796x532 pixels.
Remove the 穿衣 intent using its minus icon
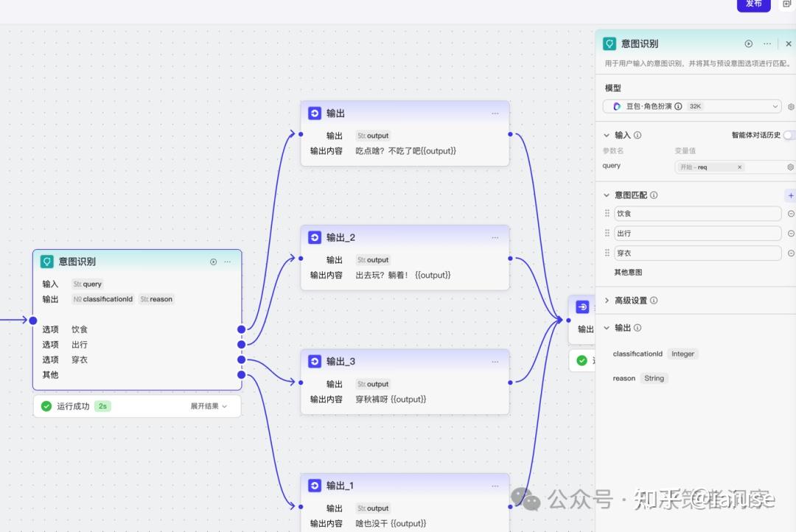point(790,253)
